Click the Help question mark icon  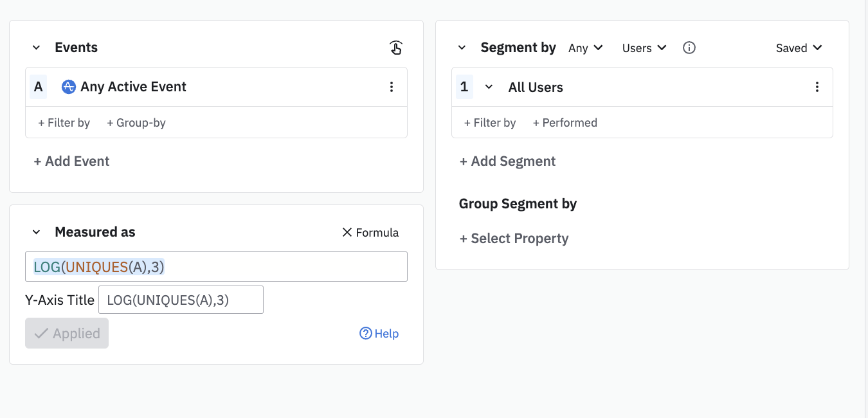[x=366, y=333]
